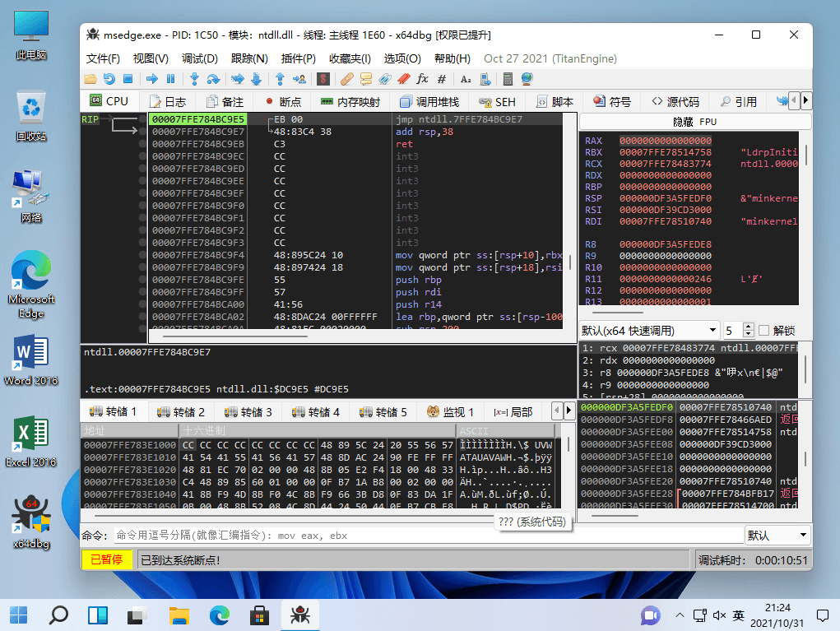This screenshot has height=631, width=840.
Task: Open the 默认(x64 快速调用) calling convention dropdown
Action: (649, 331)
